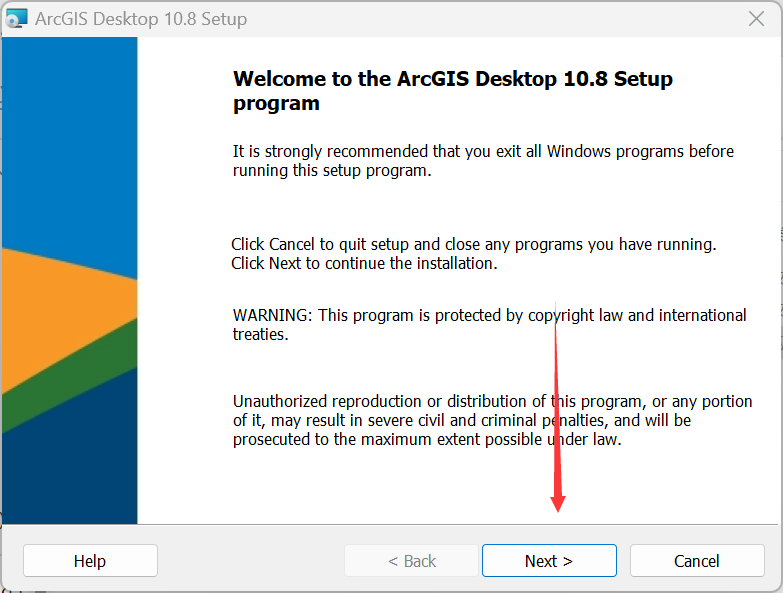The height and width of the screenshot is (593, 783).
Task: Click the WARNING copyright law text
Action: pos(489,324)
